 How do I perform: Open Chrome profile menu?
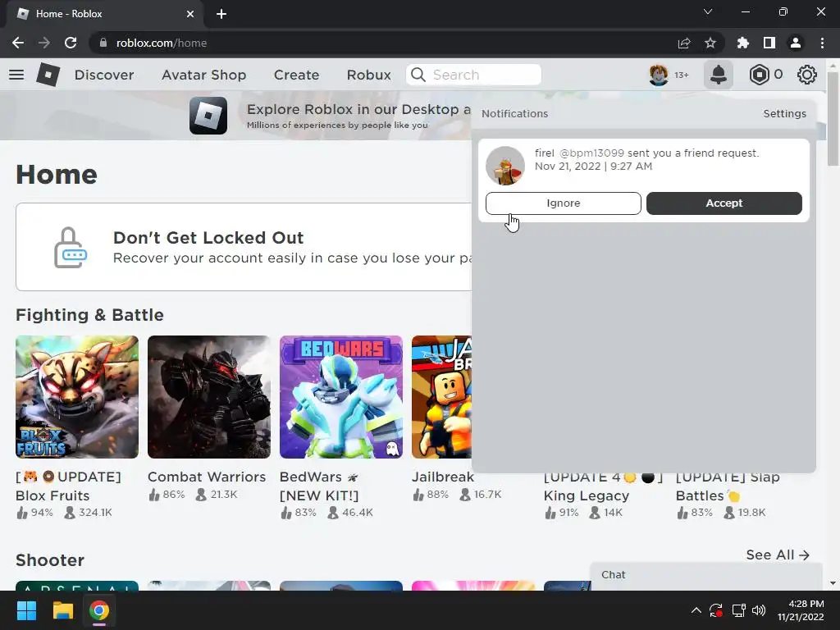tap(795, 43)
